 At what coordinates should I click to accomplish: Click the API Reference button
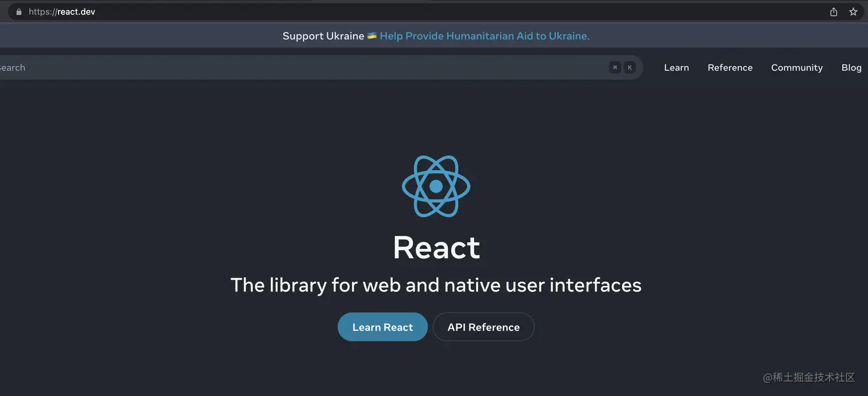483,326
